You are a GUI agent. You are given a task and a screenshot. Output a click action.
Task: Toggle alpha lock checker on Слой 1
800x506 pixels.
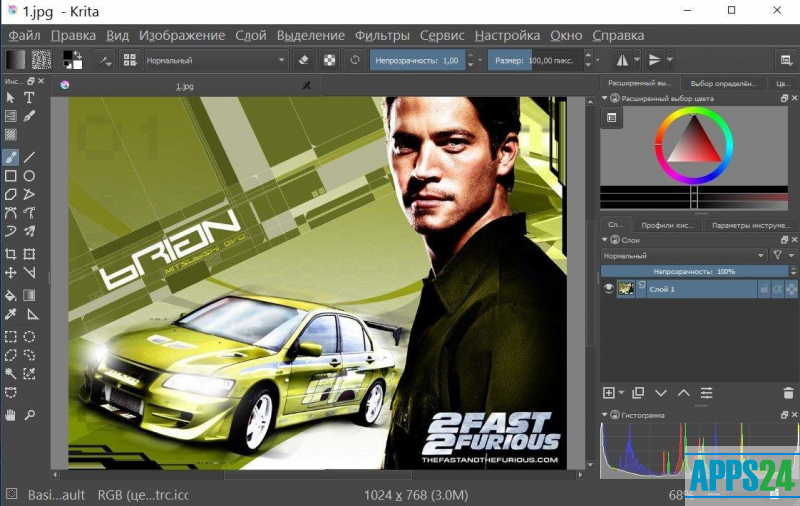[791, 289]
